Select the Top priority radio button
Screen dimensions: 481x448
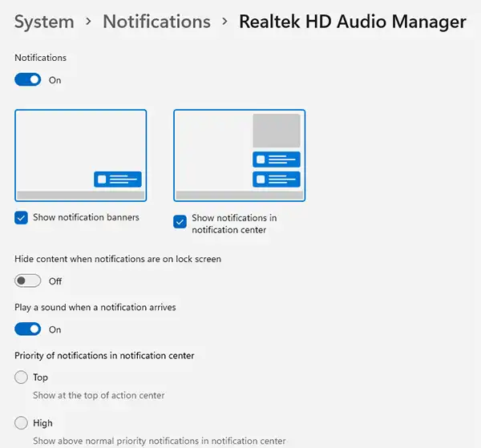tap(22, 377)
